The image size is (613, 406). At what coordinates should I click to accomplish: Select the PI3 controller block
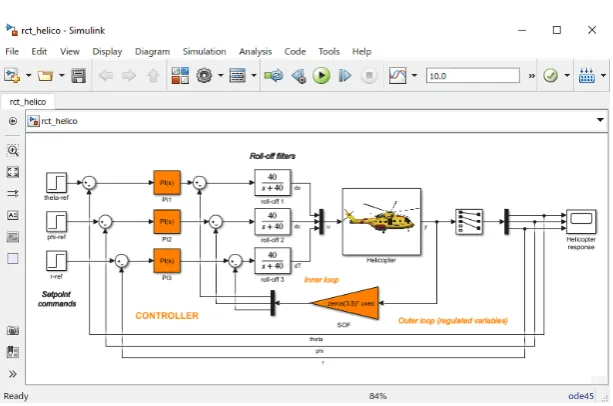coord(167,261)
